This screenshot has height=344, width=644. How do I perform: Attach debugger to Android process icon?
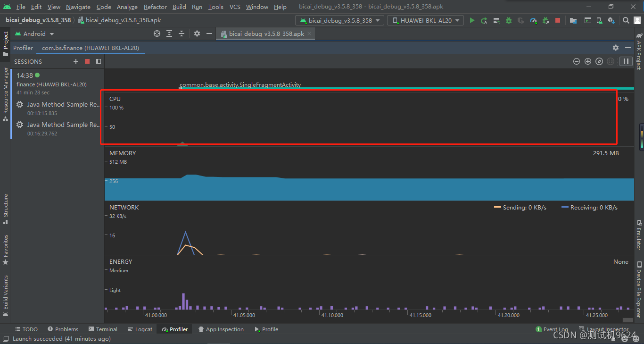coord(545,20)
